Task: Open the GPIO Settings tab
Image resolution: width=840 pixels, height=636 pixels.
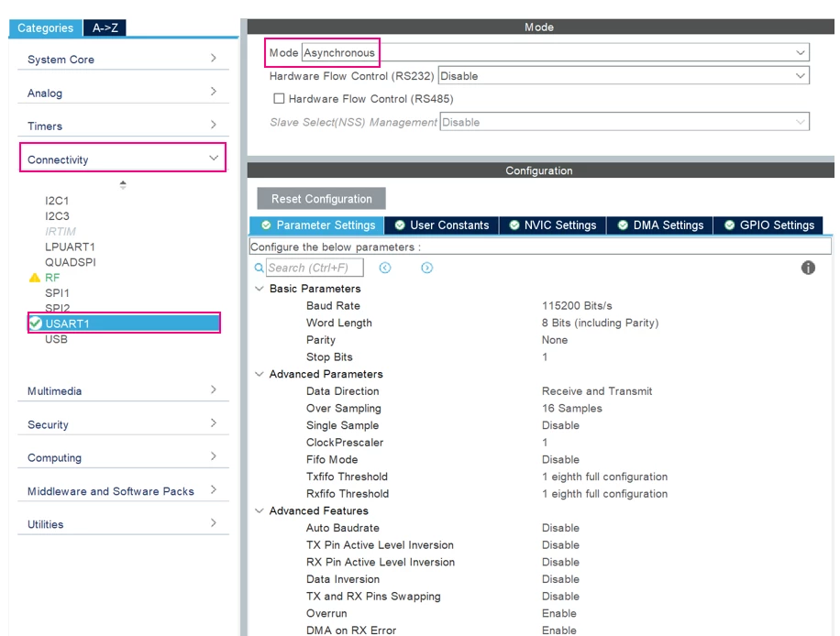Action: [768, 225]
